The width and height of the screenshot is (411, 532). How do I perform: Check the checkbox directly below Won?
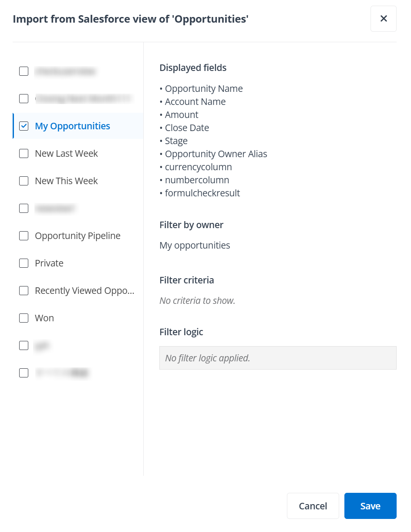(x=24, y=345)
